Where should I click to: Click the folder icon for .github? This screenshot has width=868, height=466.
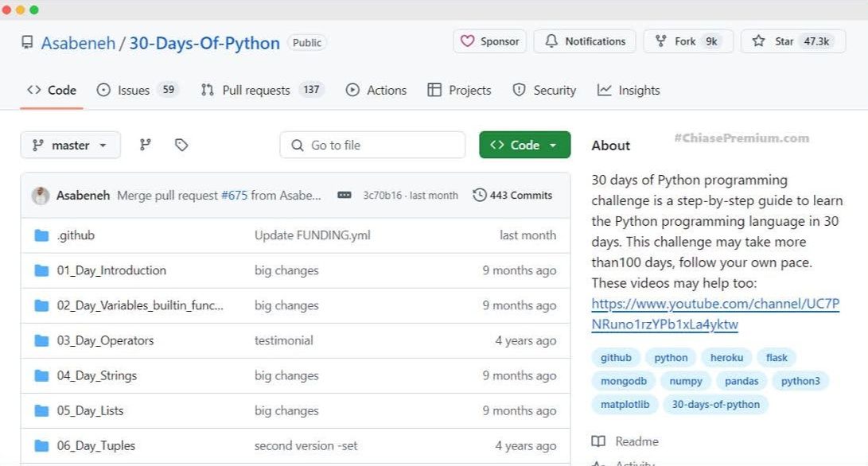pyautogui.click(x=41, y=235)
